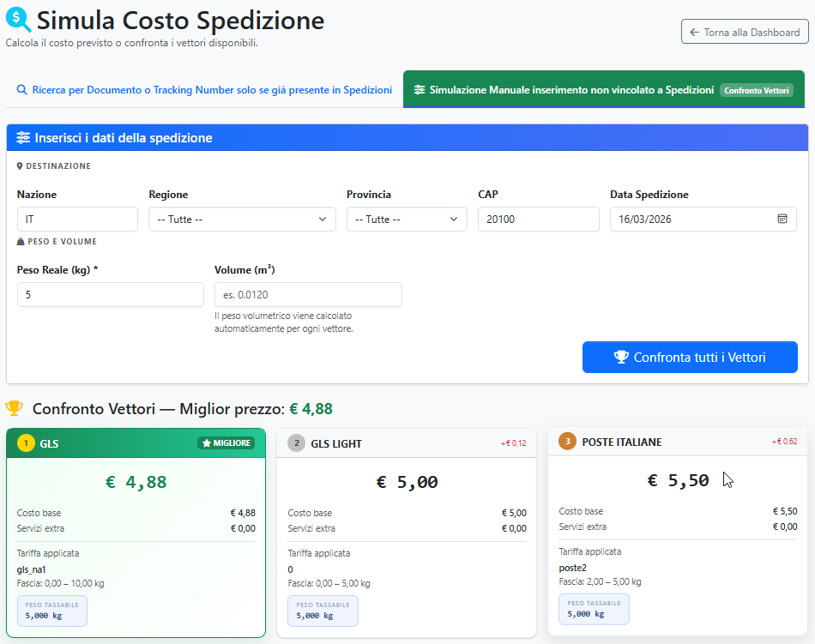This screenshot has width=815, height=644.
Task: Click the Peso Tassabile box on Poste Italiane
Action: pyautogui.click(x=594, y=609)
